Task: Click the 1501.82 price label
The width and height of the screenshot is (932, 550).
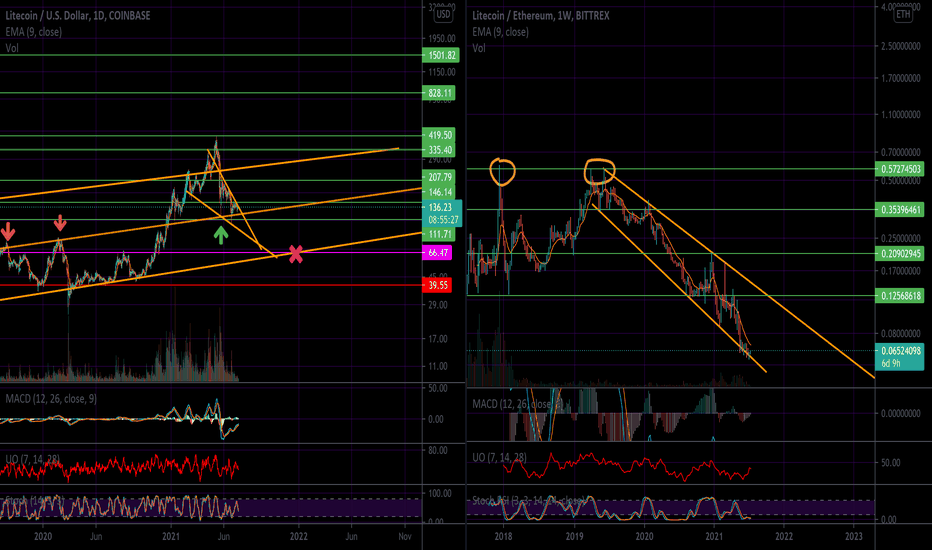Action: click(442, 55)
